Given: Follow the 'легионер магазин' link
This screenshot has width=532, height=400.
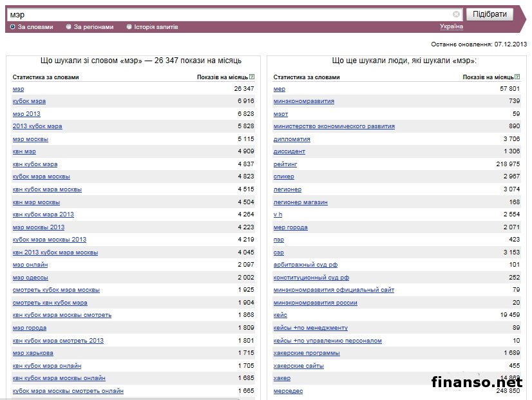Looking at the screenshot, I should 300,202.
